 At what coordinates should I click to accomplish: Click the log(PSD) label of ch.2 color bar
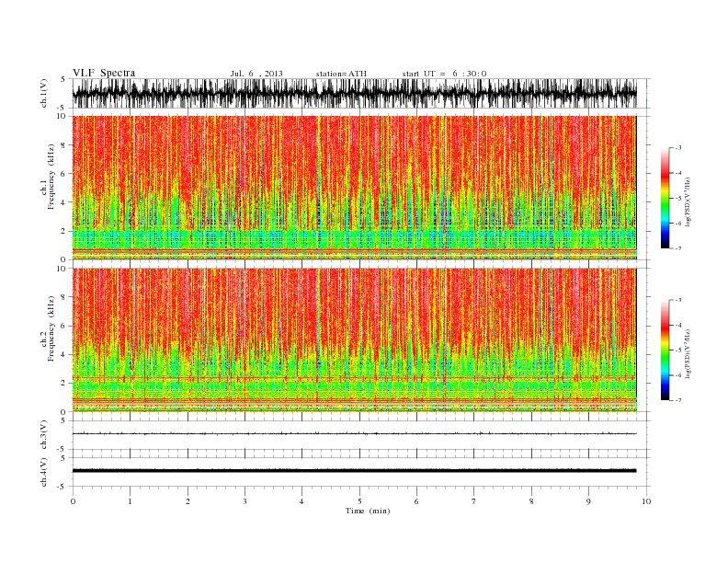point(688,353)
